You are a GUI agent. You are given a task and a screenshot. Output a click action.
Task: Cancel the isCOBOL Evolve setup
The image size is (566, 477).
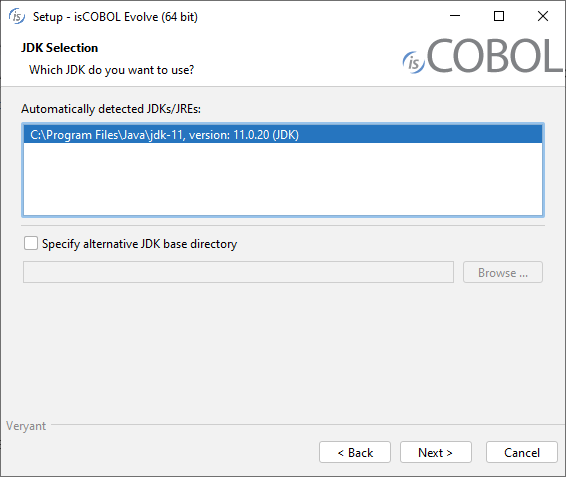click(522, 452)
